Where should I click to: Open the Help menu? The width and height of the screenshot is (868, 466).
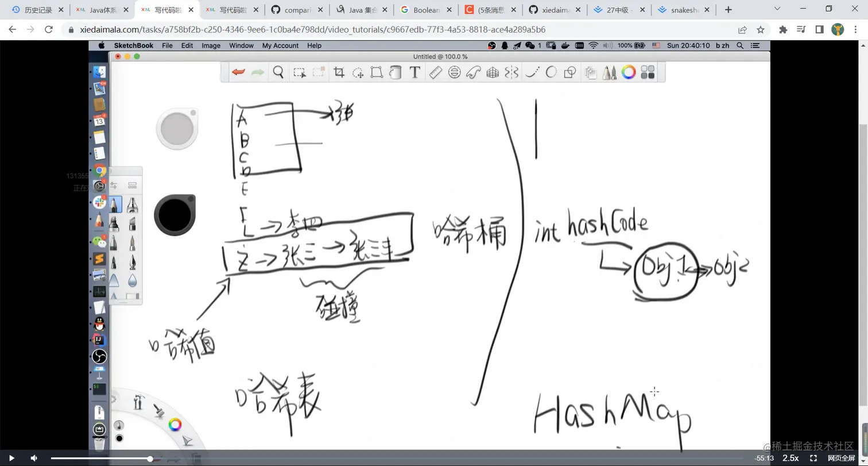[314, 45]
